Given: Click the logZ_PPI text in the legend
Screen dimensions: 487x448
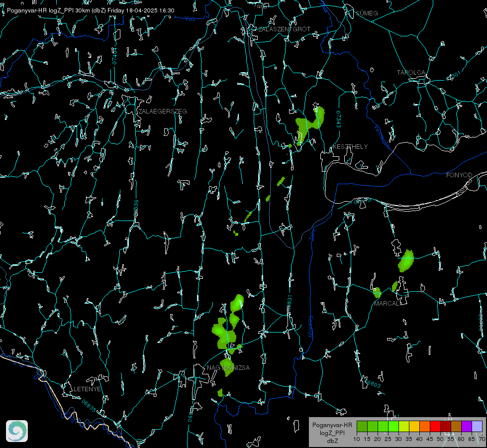Looking at the screenshot, I should (332, 433).
